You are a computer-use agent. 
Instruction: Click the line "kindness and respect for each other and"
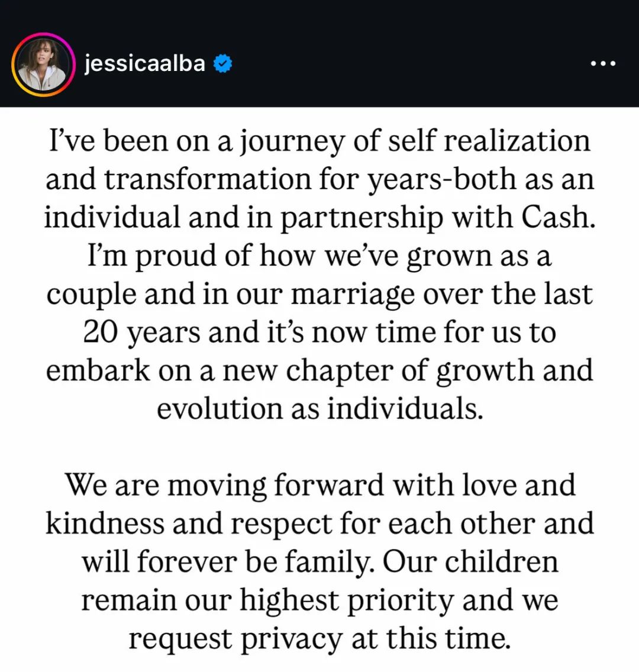pos(319,524)
